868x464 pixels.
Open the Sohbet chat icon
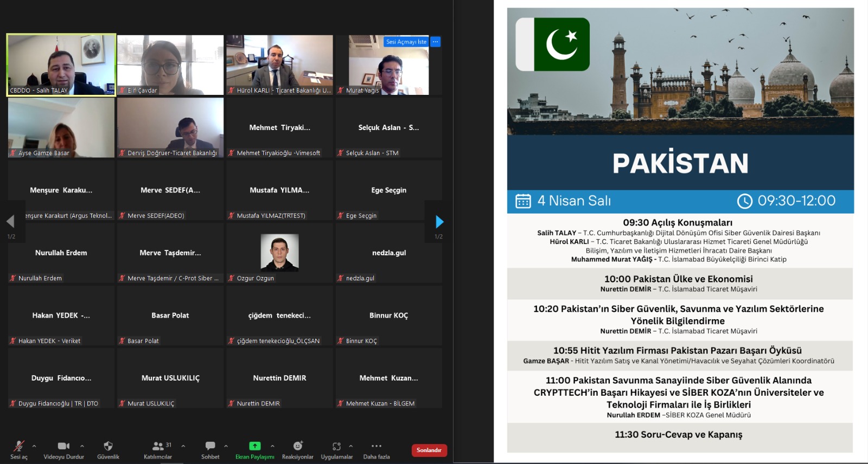tap(210, 447)
